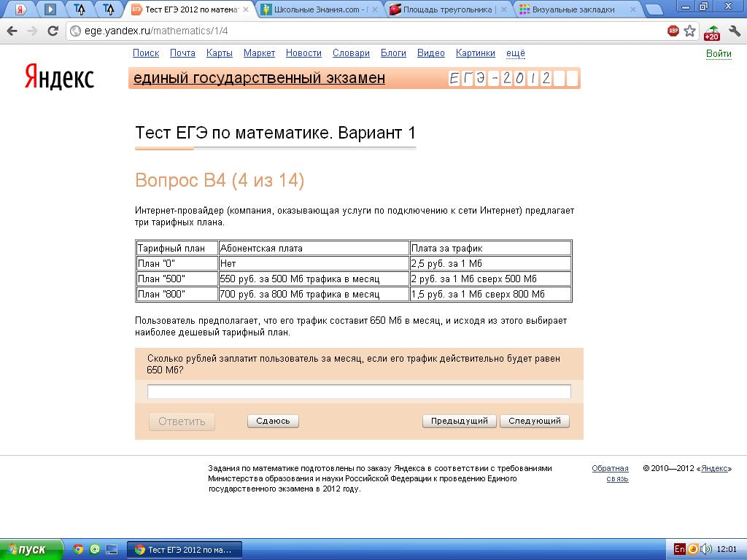Open the Маркет link
The width and height of the screenshot is (747, 560).
coord(259,53)
